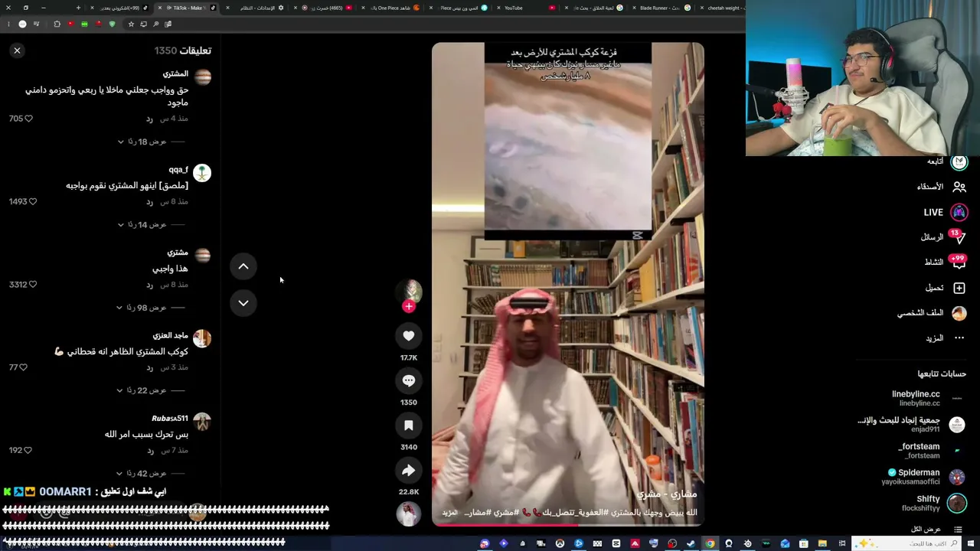This screenshot has width=980, height=551.
Task: Close the comments panel with the X
Action: click(x=17, y=51)
